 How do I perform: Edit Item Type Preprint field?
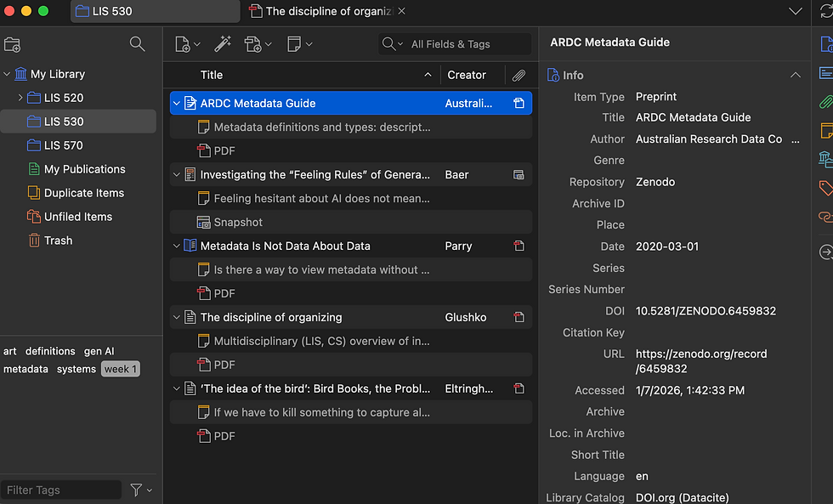coord(656,97)
